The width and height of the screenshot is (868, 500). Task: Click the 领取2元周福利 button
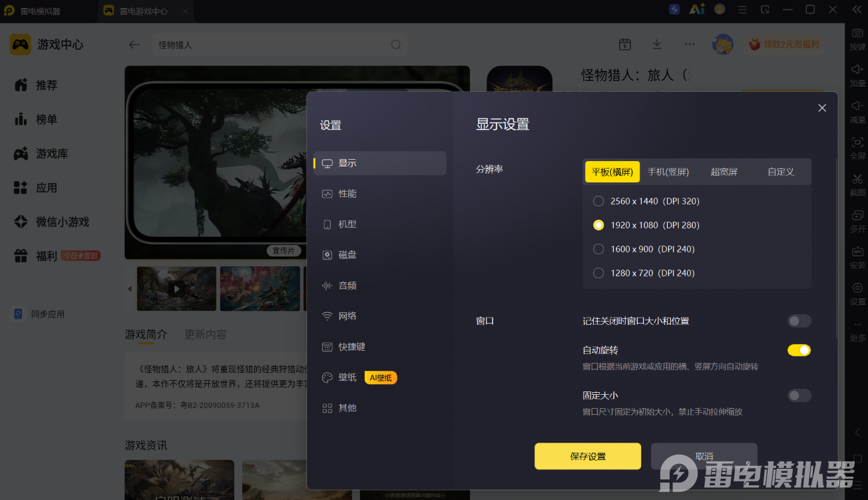784,45
